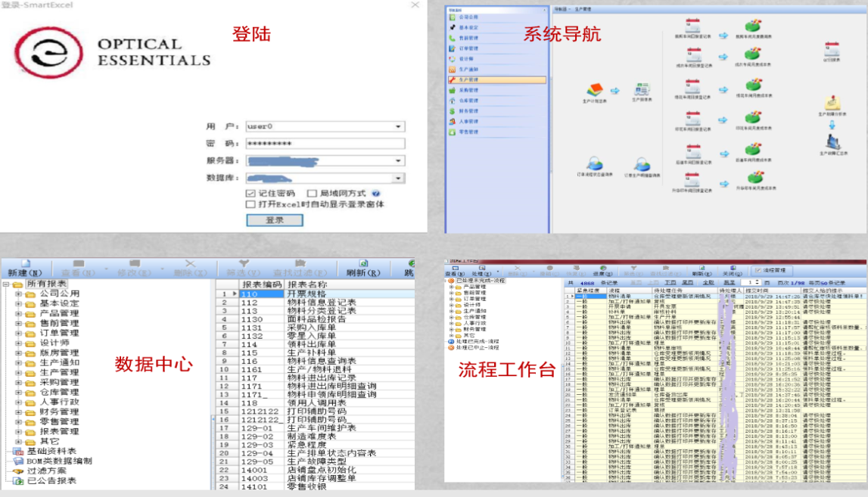Open 售前管理 phone icon in navigation sidebar
868x497 pixels.
click(x=453, y=38)
